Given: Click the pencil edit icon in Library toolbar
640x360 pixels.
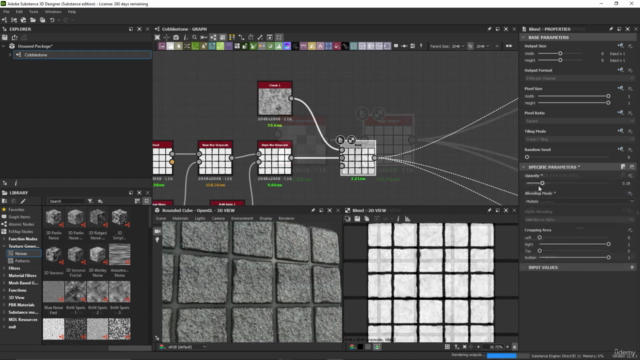Looking at the screenshot, I should pos(23,201).
